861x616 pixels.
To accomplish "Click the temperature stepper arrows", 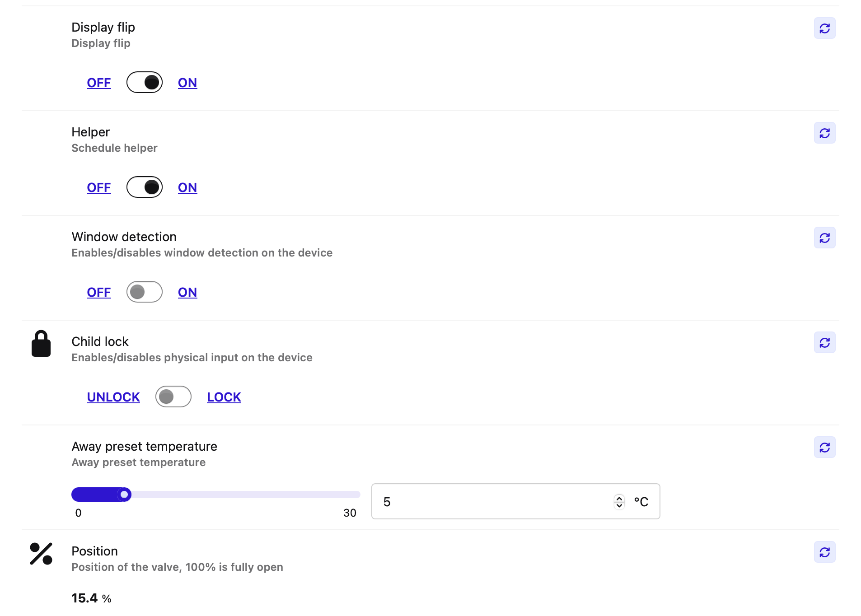I will 619,502.
